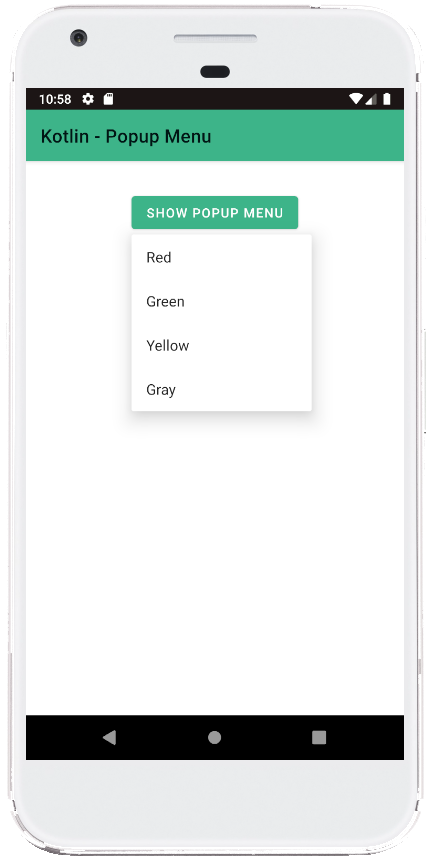Viewport: 426px width, 861px height.
Task: Tap the cellular signal strength icon
Action: click(x=372, y=99)
